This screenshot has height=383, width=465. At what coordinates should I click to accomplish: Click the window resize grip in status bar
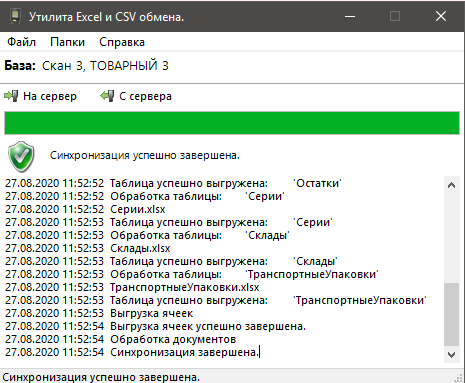tap(459, 378)
